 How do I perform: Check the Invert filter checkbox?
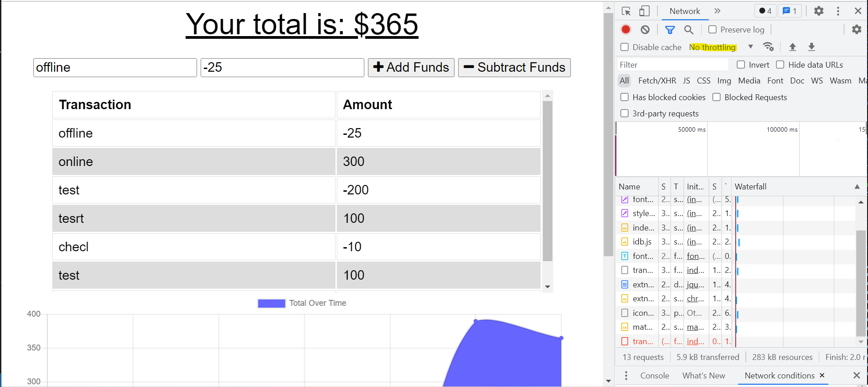click(x=741, y=64)
